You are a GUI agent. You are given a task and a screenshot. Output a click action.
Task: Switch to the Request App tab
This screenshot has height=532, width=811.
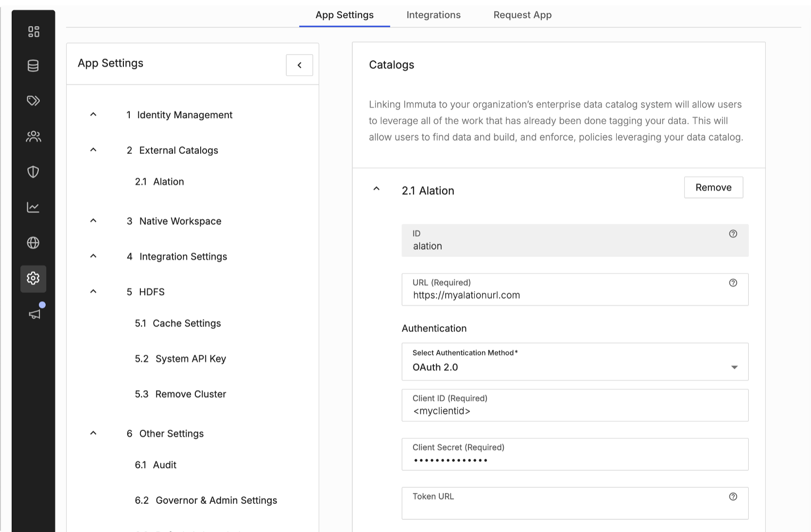coord(522,15)
